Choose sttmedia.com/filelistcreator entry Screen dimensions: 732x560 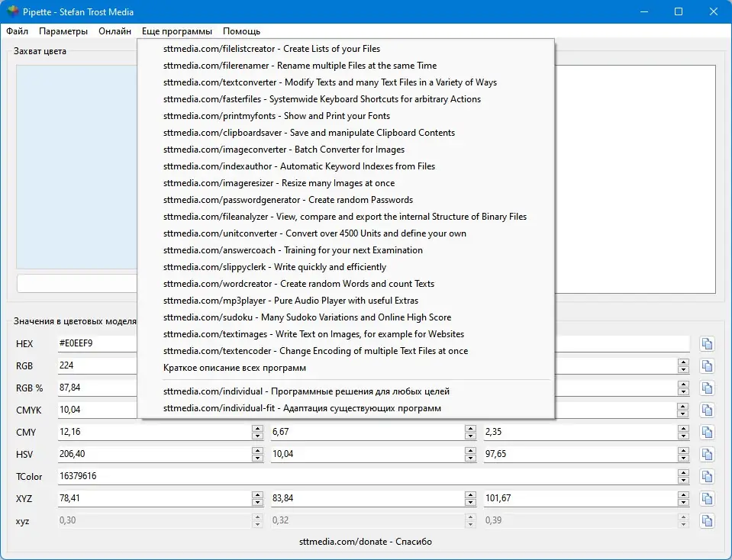[x=346, y=49]
